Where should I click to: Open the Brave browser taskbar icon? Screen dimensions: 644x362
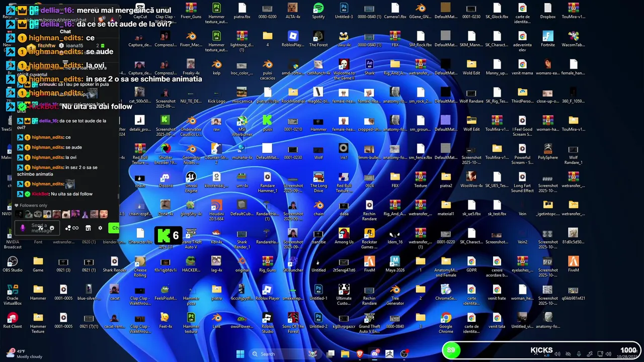click(360, 354)
